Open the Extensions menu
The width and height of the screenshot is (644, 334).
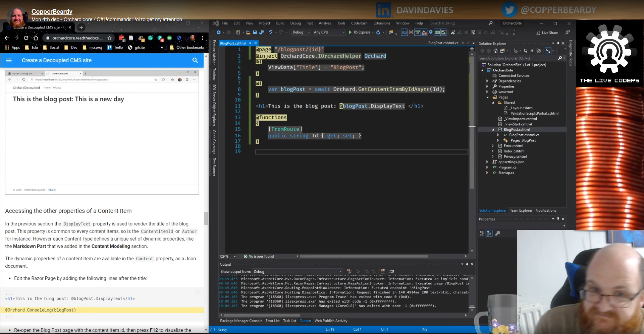[382, 23]
